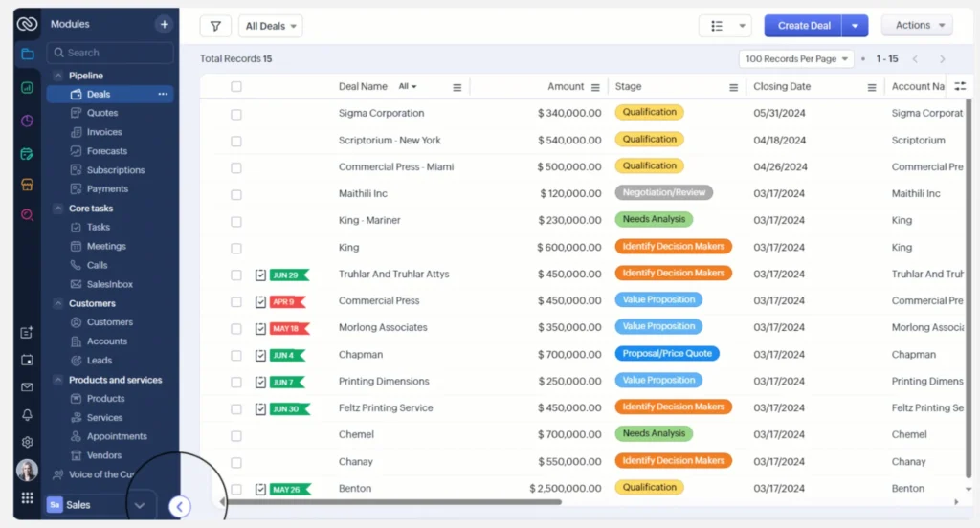Viewport: 980px width, 528px height.
Task: Click the green JUN 29 activity flag
Action: coord(287,275)
